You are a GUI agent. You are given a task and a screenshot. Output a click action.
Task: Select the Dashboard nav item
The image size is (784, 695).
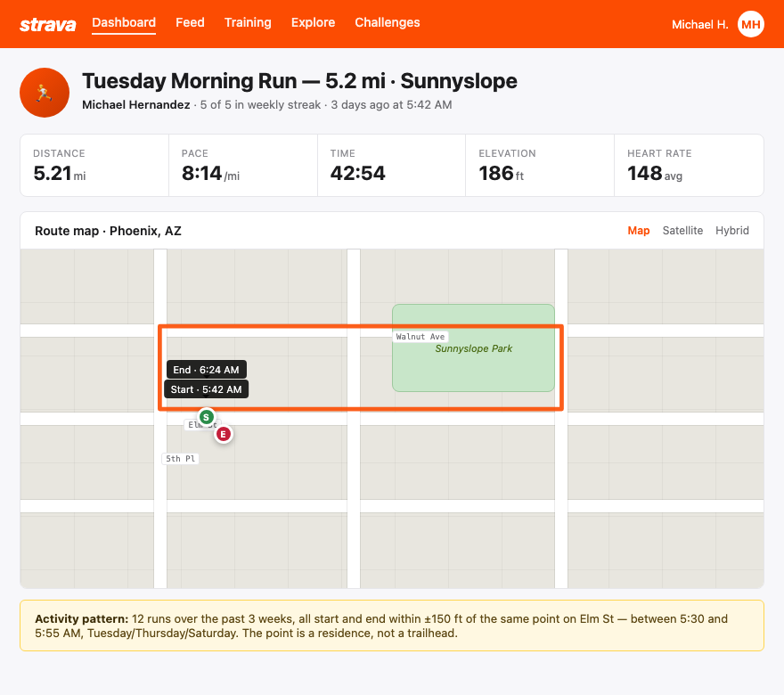coord(124,23)
